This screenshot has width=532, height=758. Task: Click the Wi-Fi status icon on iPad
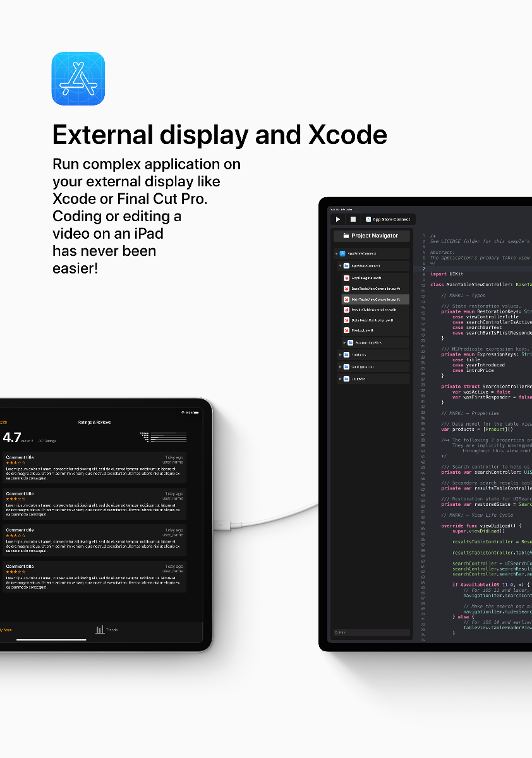[183, 412]
